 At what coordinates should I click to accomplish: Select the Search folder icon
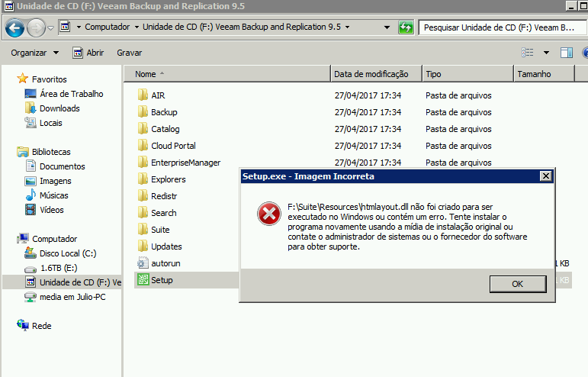(143, 213)
